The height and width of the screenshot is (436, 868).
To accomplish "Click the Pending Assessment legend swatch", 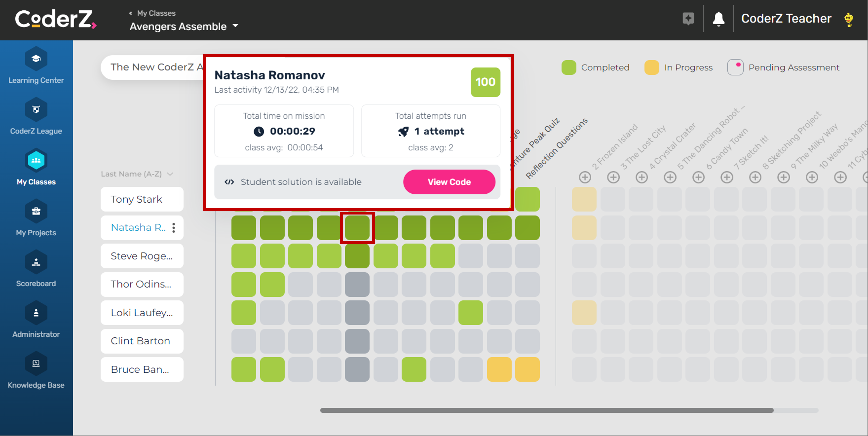I will pyautogui.click(x=735, y=67).
